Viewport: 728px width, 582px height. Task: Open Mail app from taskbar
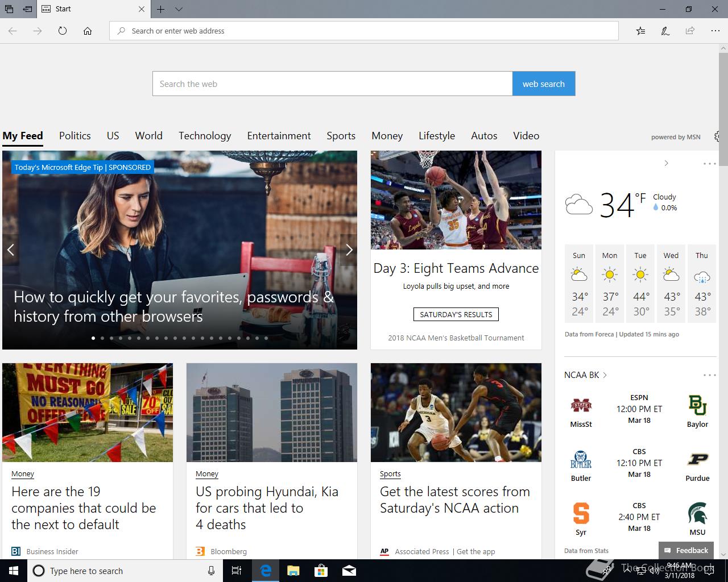click(x=349, y=571)
